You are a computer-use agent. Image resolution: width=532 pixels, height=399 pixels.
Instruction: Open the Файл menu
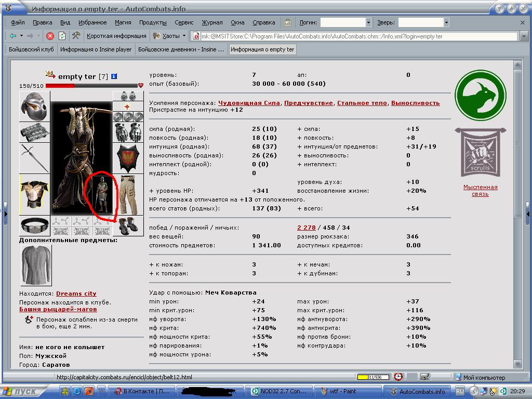(x=18, y=22)
